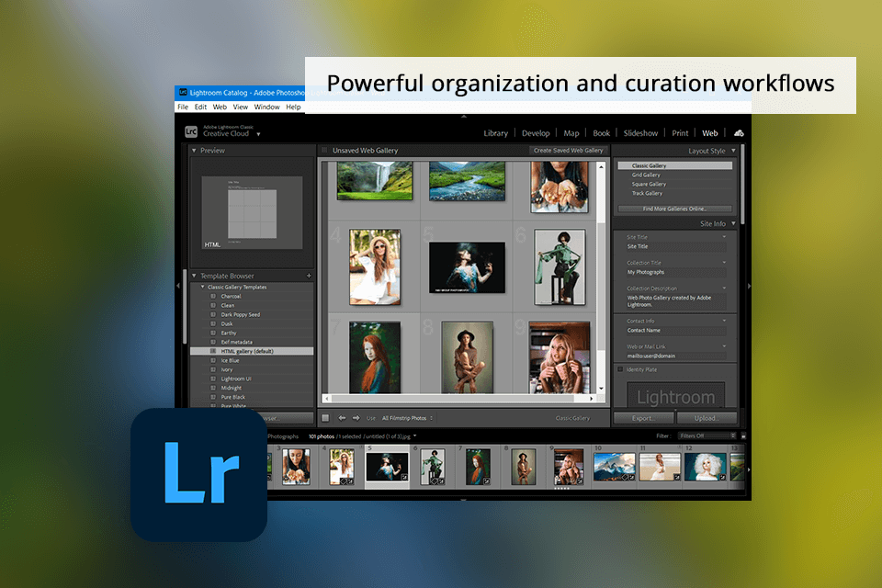Click the Ivory template icon
This screenshot has height=588, width=882.
213,369
